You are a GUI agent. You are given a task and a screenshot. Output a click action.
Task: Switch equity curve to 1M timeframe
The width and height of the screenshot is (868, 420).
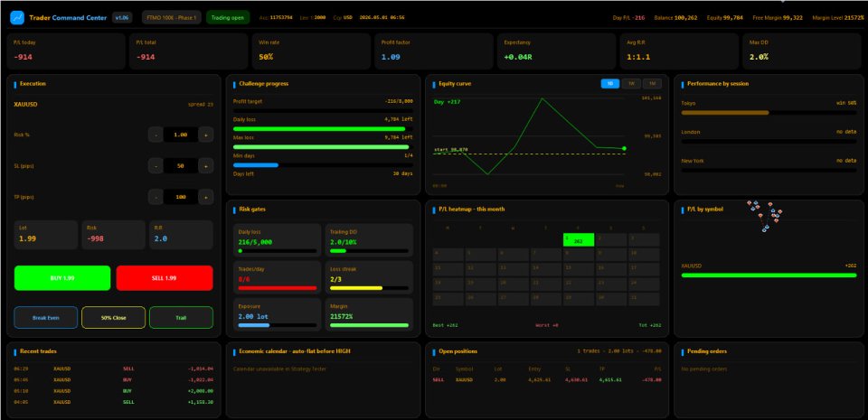point(652,83)
